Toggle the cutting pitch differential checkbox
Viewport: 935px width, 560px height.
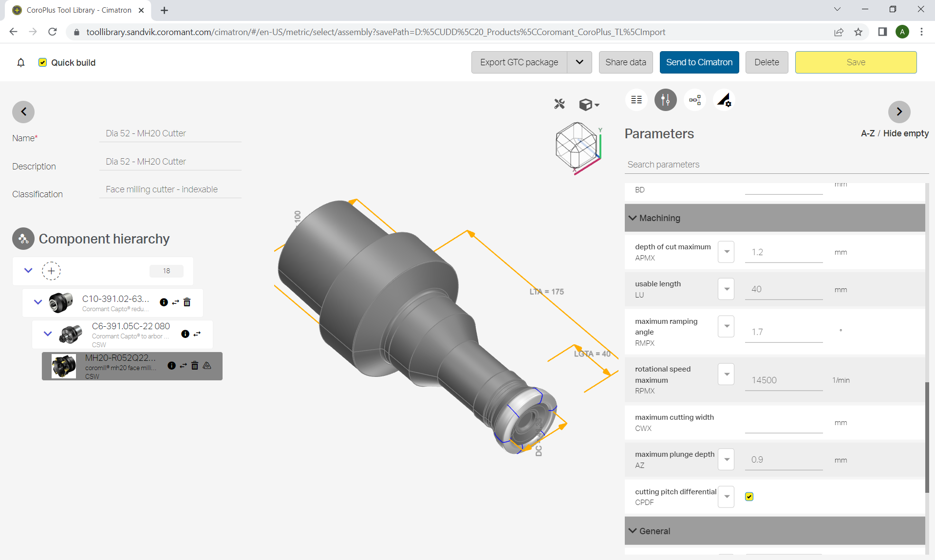pos(749,496)
